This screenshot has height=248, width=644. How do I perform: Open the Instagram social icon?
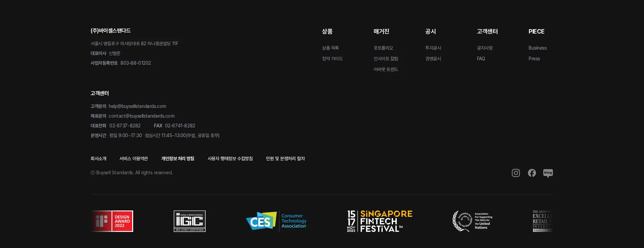(516, 173)
